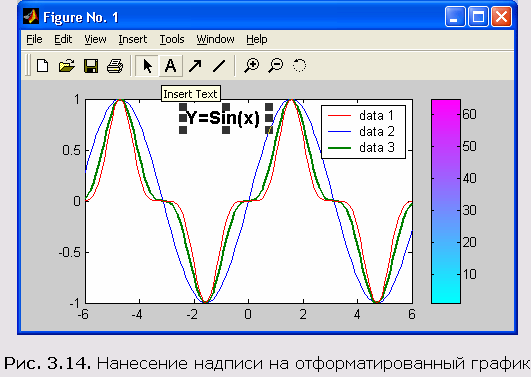
Task: Click the colorbar tick label 50
Action: (x=469, y=146)
